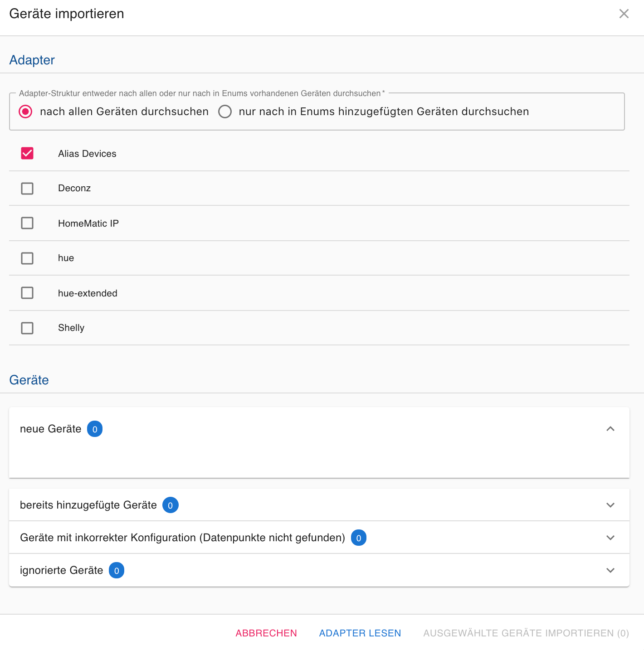Expand 'Geräte mit inkorrekter Konfiguration' chevron
Screen dimensions: 644x650
tap(610, 538)
